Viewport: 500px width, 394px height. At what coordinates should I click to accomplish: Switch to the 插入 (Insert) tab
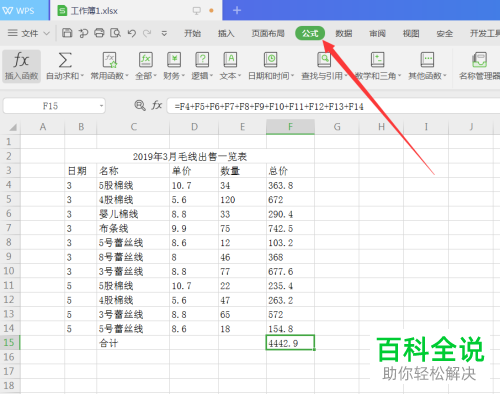tap(226, 33)
